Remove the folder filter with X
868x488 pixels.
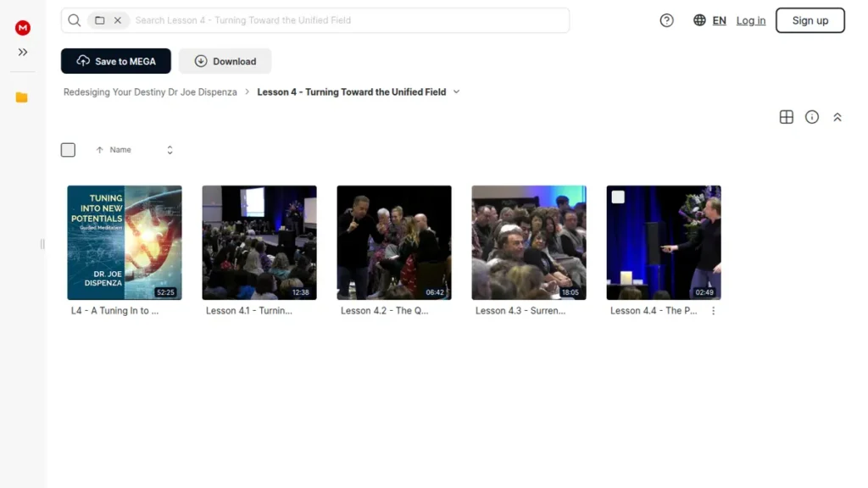(118, 20)
